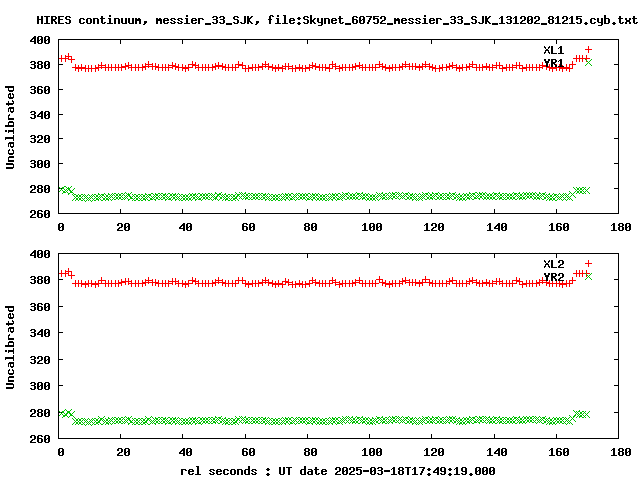Image resolution: width=640 pixels, height=480 pixels.
Task: Click the 260 y-tick on bottom plot
Action: click(x=40, y=439)
